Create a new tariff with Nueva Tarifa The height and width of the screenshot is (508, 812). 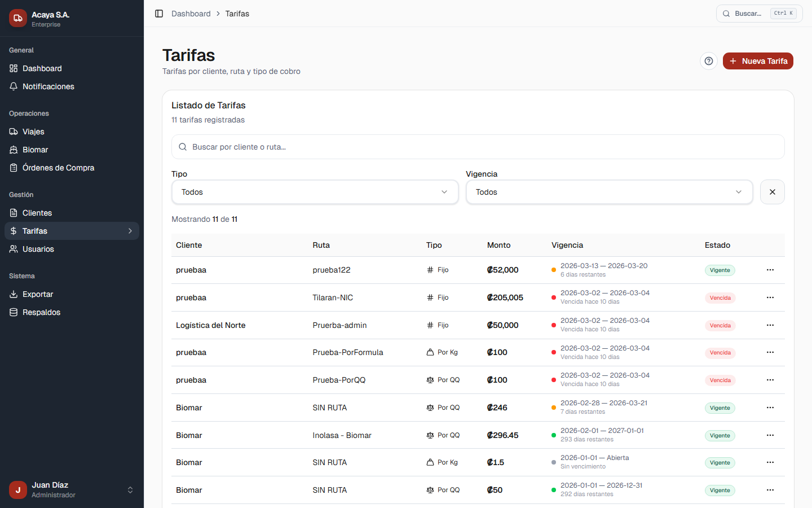(758, 61)
